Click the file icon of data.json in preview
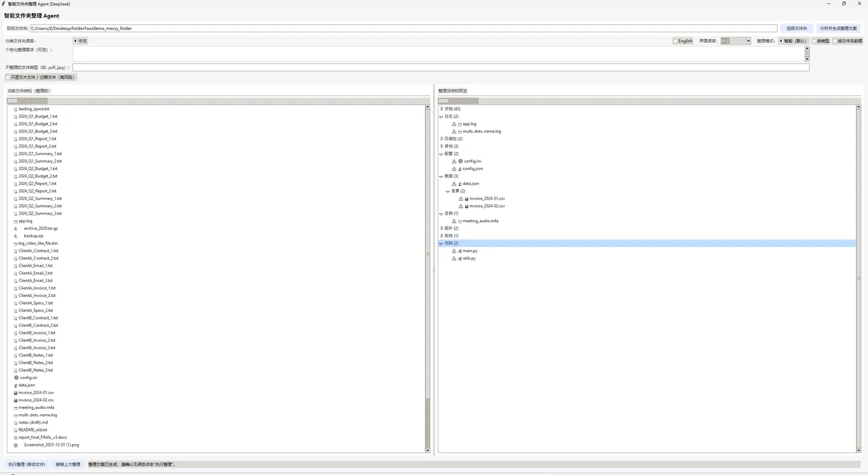This screenshot has height=475, width=868. click(460, 184)
